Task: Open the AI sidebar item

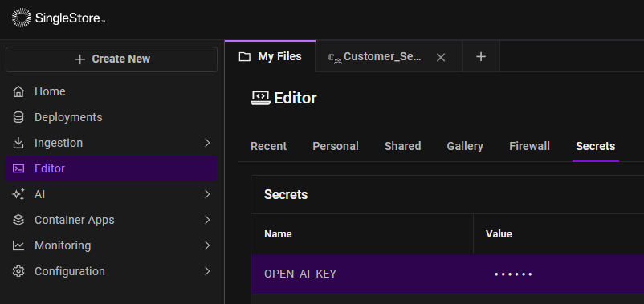Action: (112, 194)
